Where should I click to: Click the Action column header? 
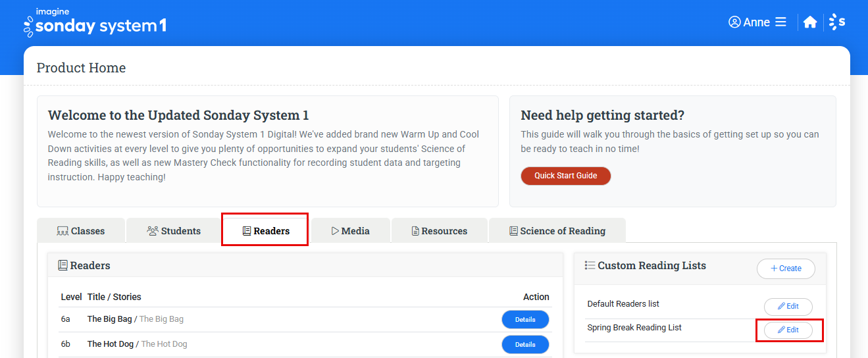pyautogui.click(x=536, y=297)
